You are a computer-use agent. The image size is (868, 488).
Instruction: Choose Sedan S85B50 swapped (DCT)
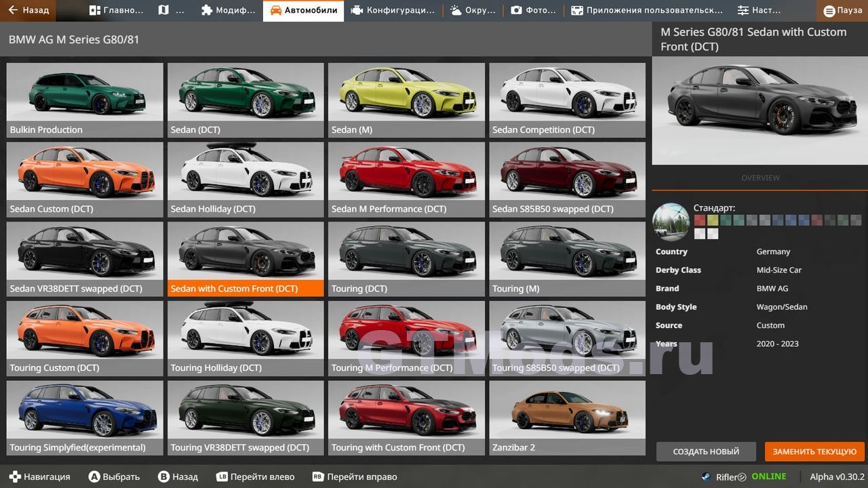567,180
